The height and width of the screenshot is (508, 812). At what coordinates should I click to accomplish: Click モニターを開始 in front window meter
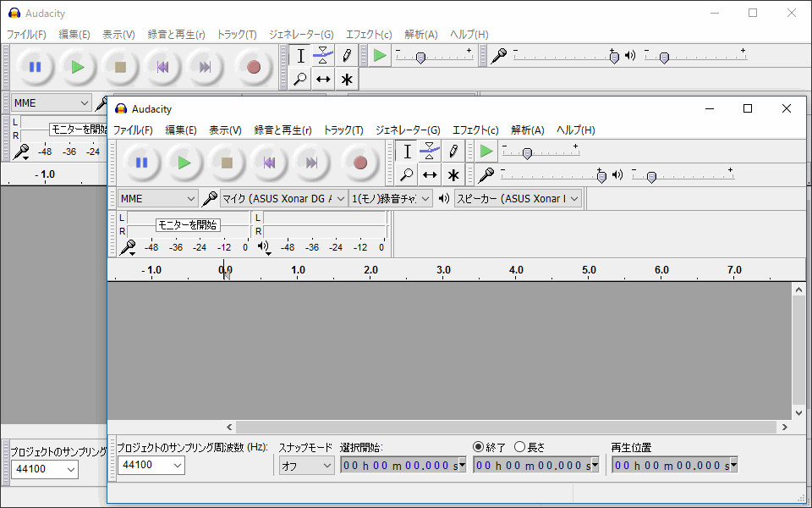pos(188,225)
